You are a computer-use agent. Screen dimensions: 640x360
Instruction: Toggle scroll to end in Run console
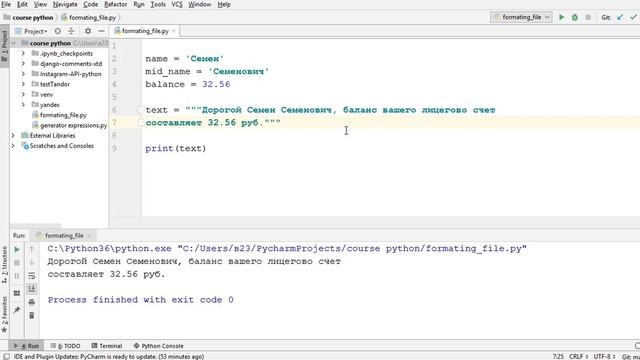(31, 289)
